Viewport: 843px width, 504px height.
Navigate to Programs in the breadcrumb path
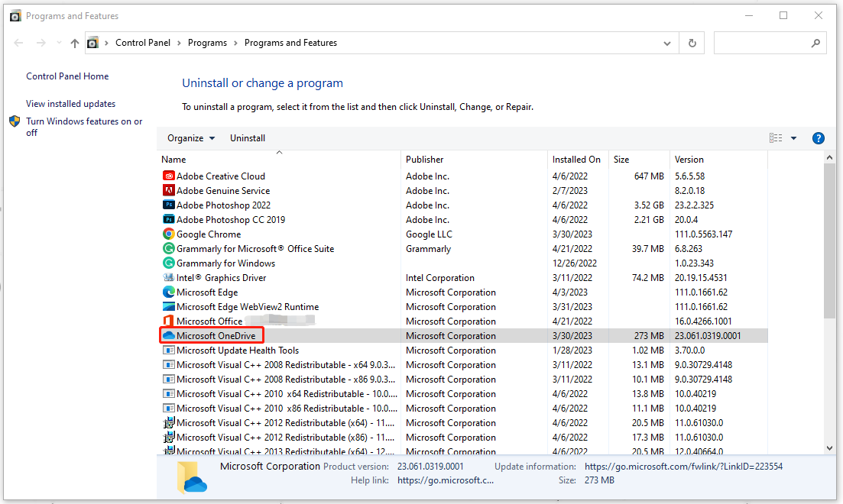click(207, 43)
